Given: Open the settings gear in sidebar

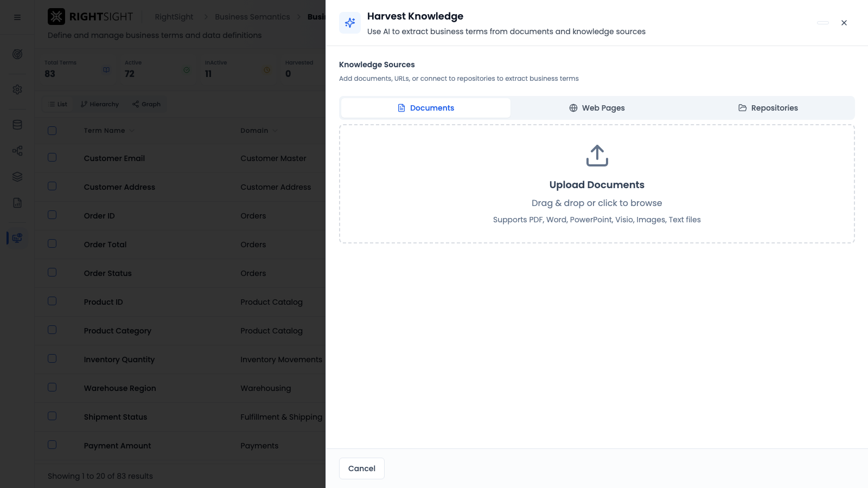Looking at the screenshot, I should (x=17, y=89).
